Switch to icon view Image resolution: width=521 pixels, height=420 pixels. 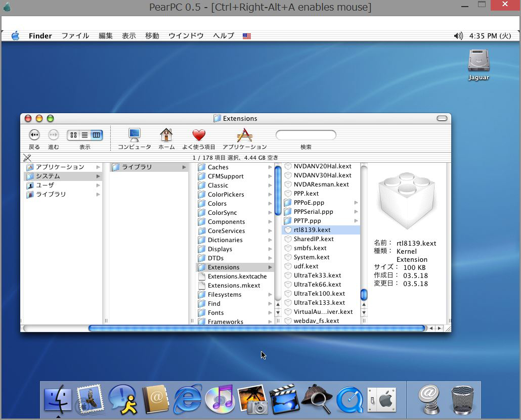(73, 135)
